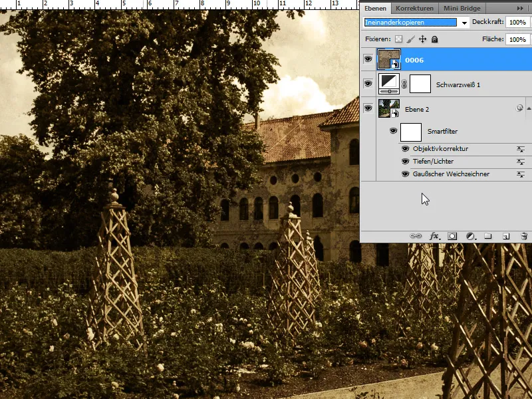Select the 0006 layer thumbnail
Viewport: 532px width, 399px height.
tap(389, 59)
